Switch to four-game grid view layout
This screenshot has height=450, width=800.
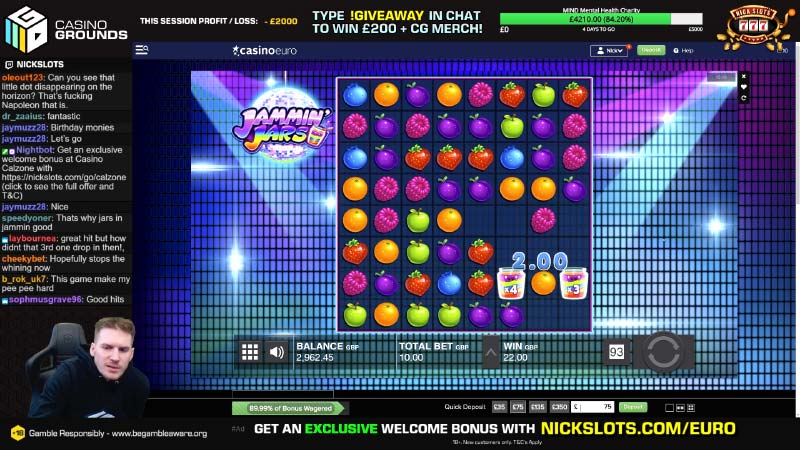(x=691, y=408)
